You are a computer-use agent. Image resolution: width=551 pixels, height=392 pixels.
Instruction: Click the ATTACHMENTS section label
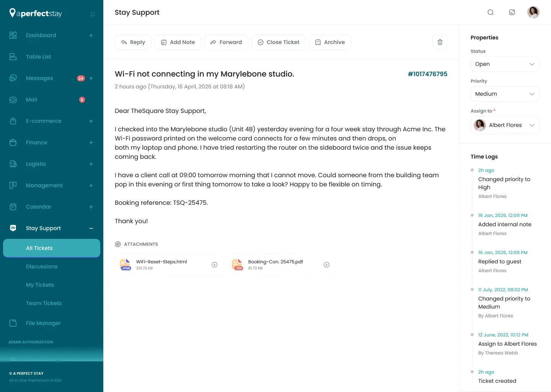tap(141, 244)
